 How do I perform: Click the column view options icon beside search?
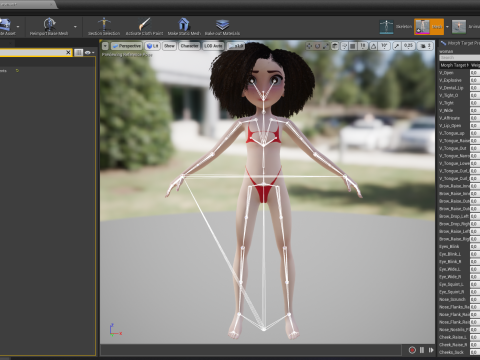tap(78, 52)
